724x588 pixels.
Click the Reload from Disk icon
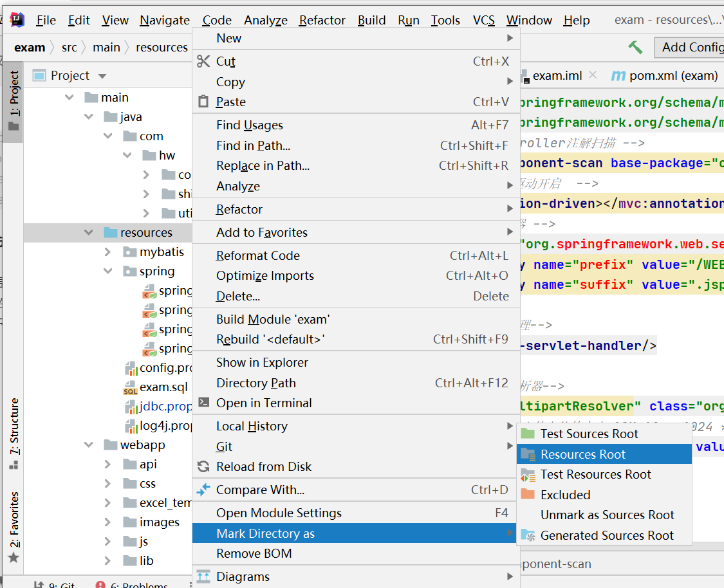[203, 466]
